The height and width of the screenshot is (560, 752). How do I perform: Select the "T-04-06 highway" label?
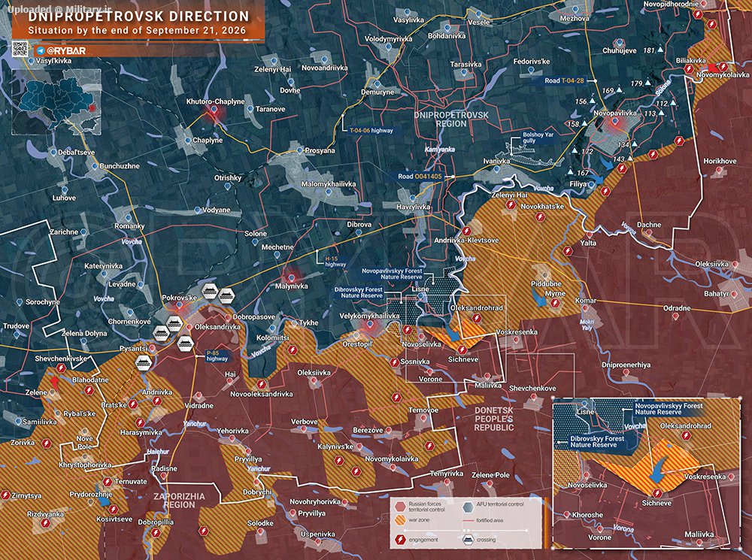point(371,130)
